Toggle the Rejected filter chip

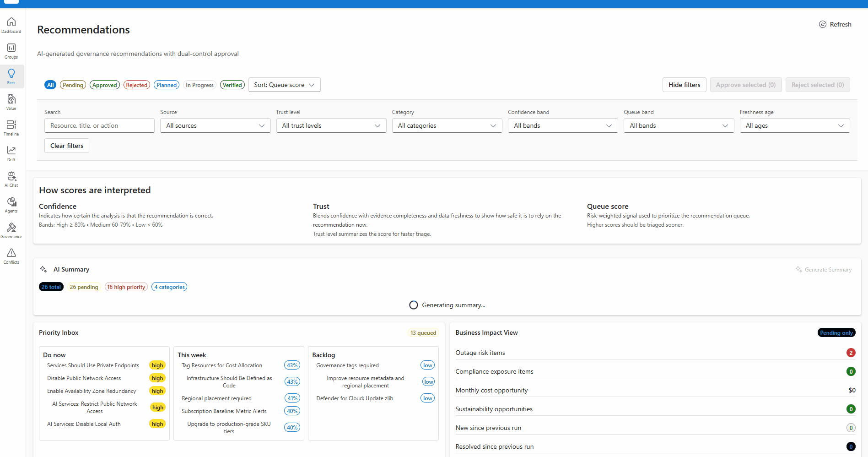tap(136, 85)
